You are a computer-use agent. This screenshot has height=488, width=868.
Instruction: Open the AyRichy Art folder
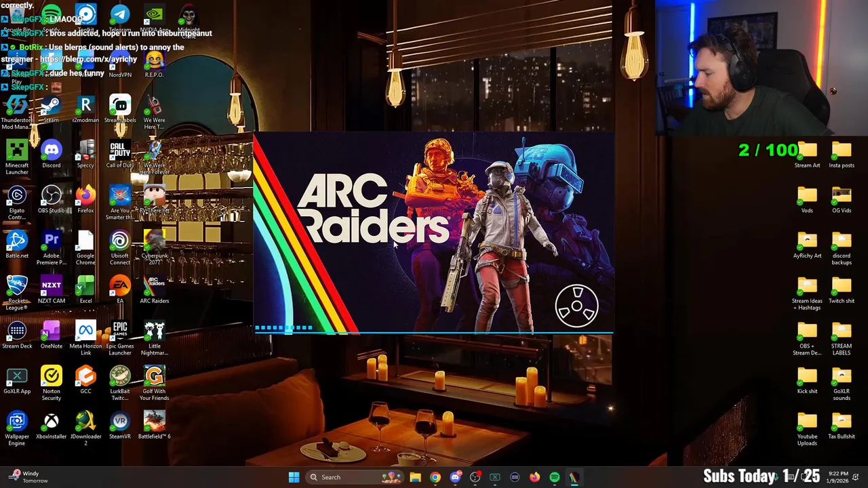point(807,245)
